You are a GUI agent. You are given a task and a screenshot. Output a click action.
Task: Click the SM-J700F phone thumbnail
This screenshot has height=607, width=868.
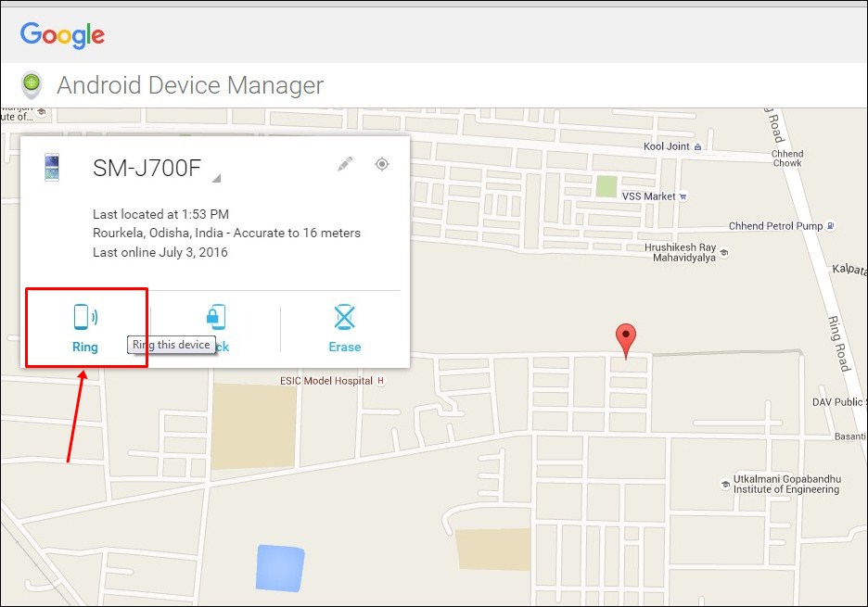click(52, 168)
